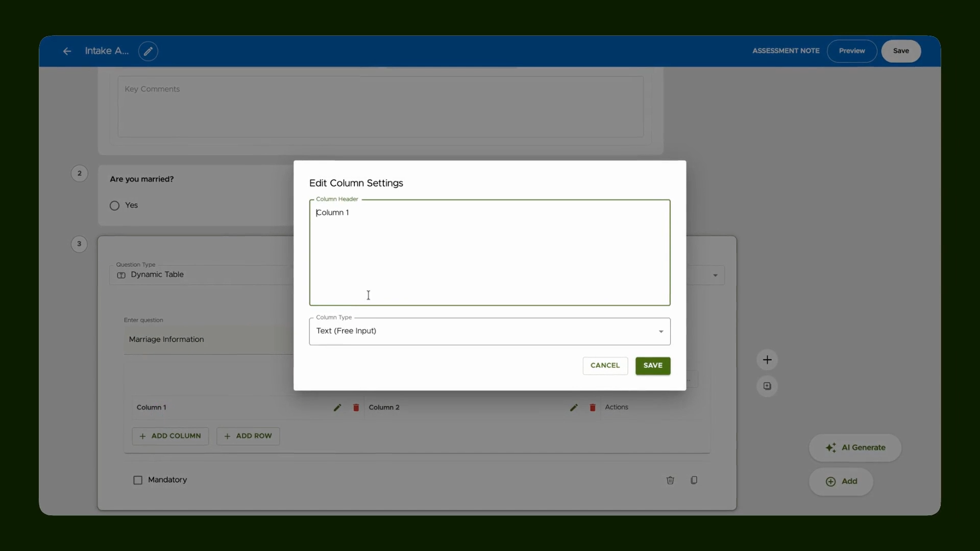This screenshot has width=980, height=551.
Task: Open the Column Type dropdown
Action: pyautogui.click(x=489, y=332)
